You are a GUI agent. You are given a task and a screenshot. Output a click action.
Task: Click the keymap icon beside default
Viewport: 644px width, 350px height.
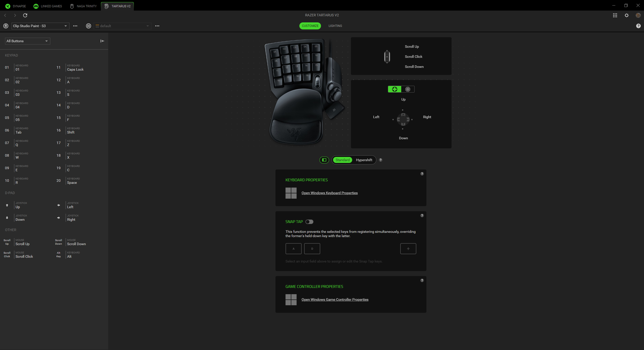[89, 26]
